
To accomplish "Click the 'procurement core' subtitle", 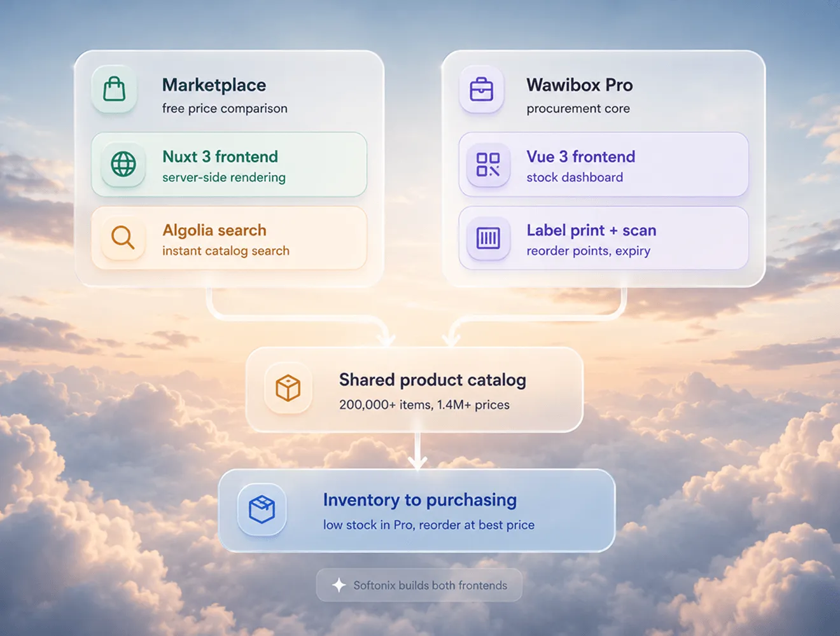I will click(x=578, y=109).
